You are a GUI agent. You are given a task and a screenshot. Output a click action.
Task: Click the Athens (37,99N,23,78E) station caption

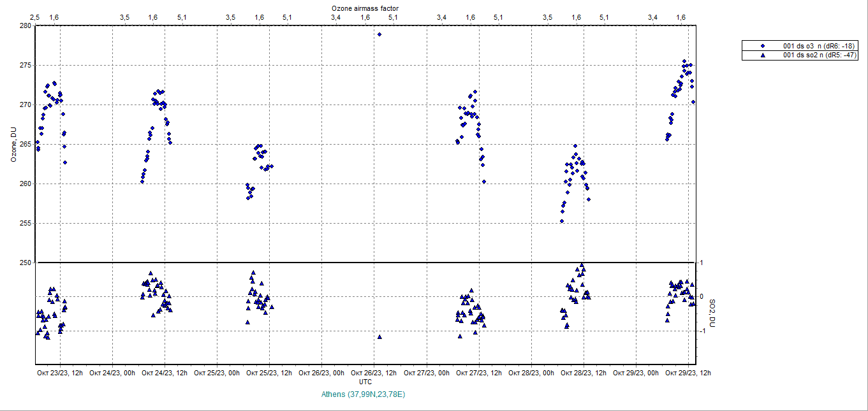365,394
